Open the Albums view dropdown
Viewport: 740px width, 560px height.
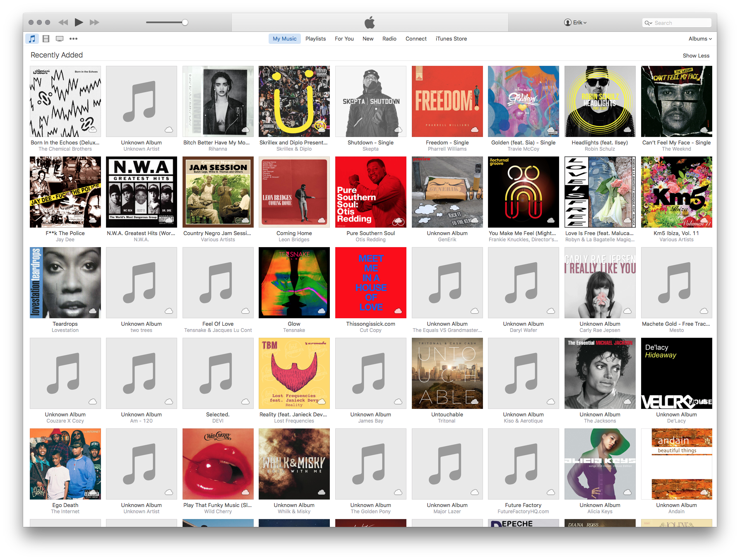pyautogui.click(x=700, y=38)
